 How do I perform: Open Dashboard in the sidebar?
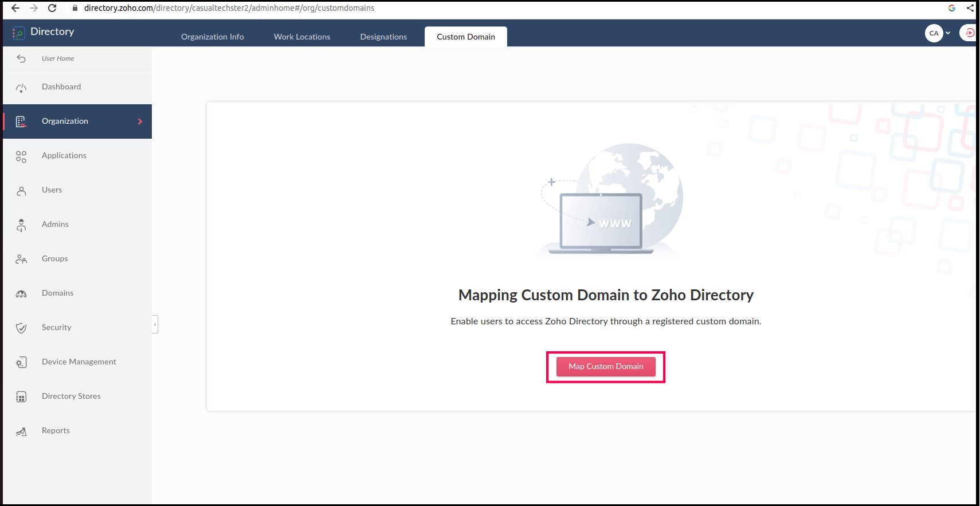point(61,87)
